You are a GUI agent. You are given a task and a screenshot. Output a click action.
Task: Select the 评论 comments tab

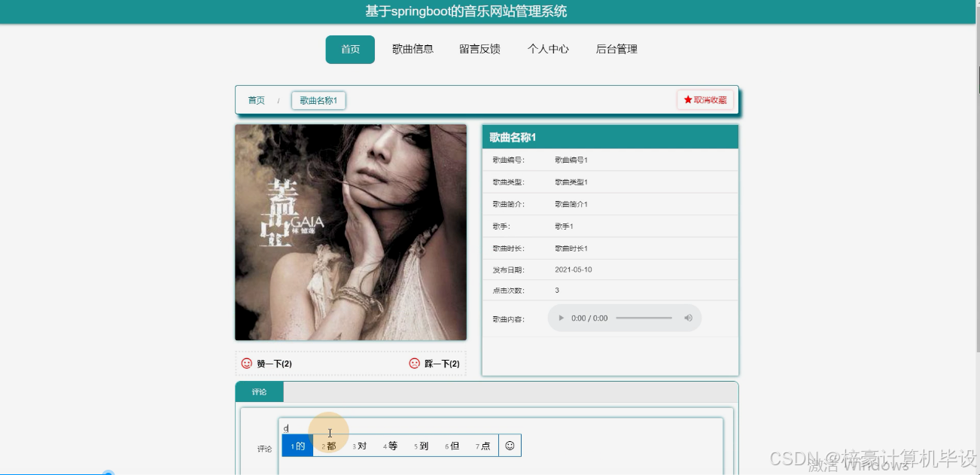coord(259,391)
